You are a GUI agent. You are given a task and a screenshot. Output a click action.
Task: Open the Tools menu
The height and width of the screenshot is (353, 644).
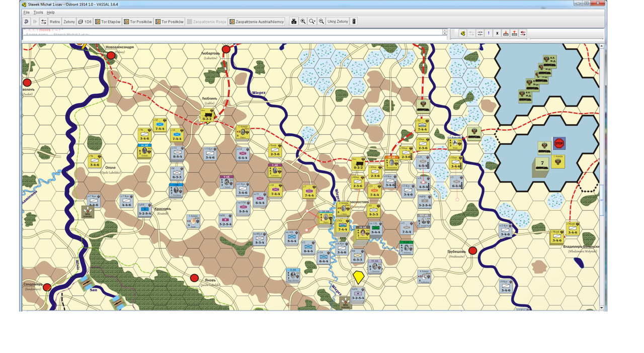pos(38,12)
